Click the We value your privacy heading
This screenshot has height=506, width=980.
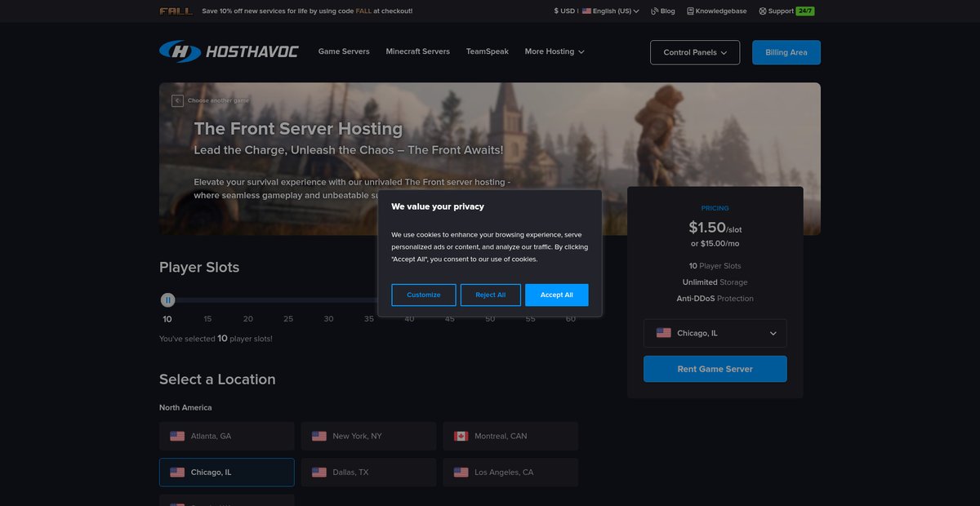(438, 206)
